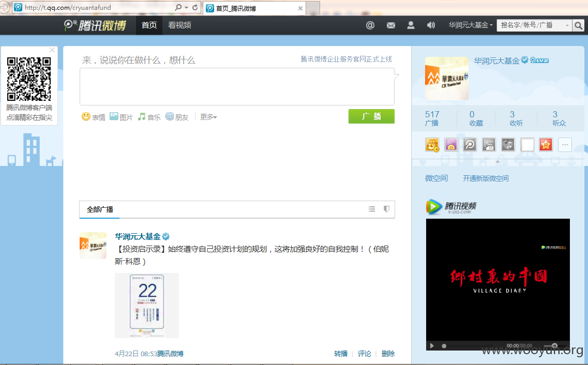Click the LV level badge in profile
The image size is (588, 365).
(539, 60)
